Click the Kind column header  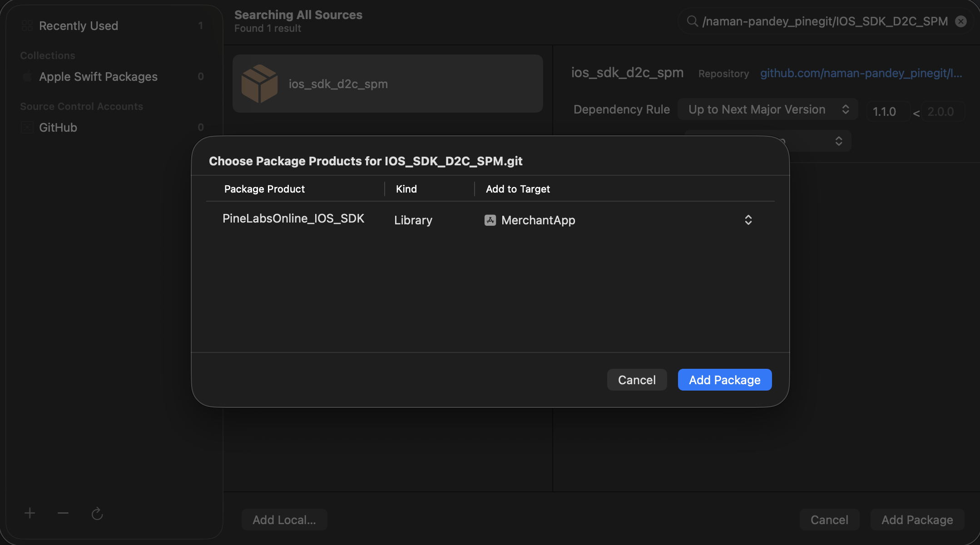point(406,189)
